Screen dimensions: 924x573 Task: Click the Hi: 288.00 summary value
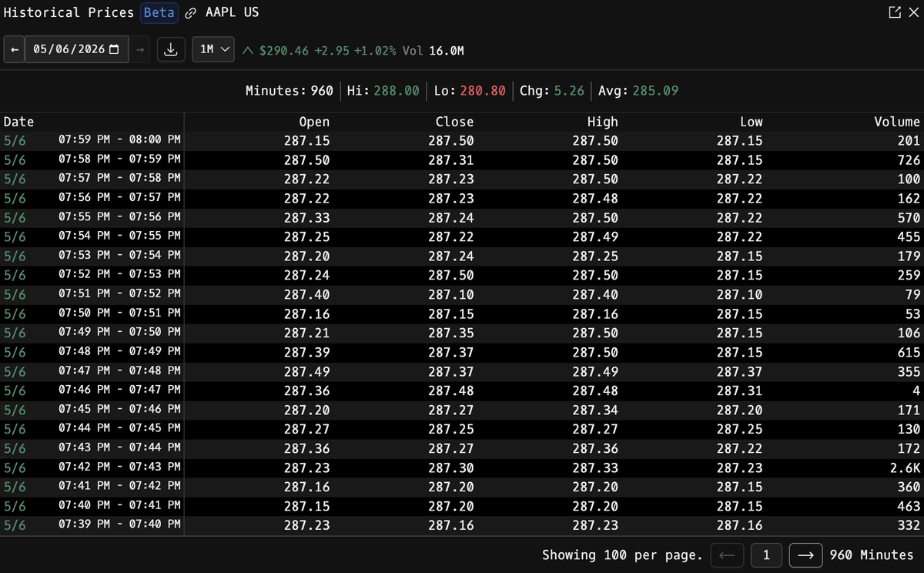click(383, 91)
